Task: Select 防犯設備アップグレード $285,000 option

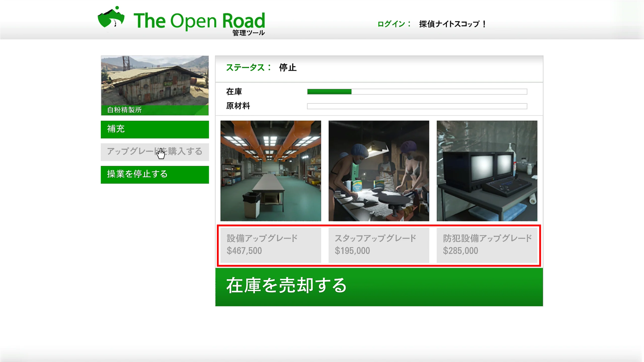Action: click(487, 245)
